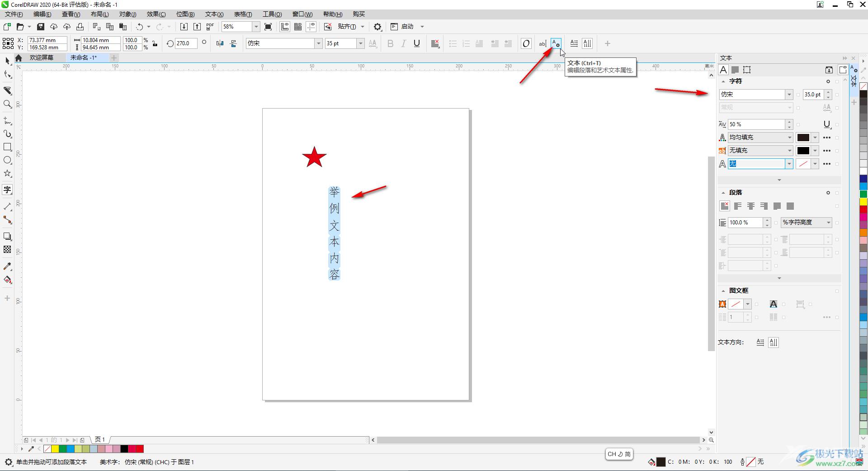Select the Rectangle tool

pyautogui.click(x=7, y=147)
